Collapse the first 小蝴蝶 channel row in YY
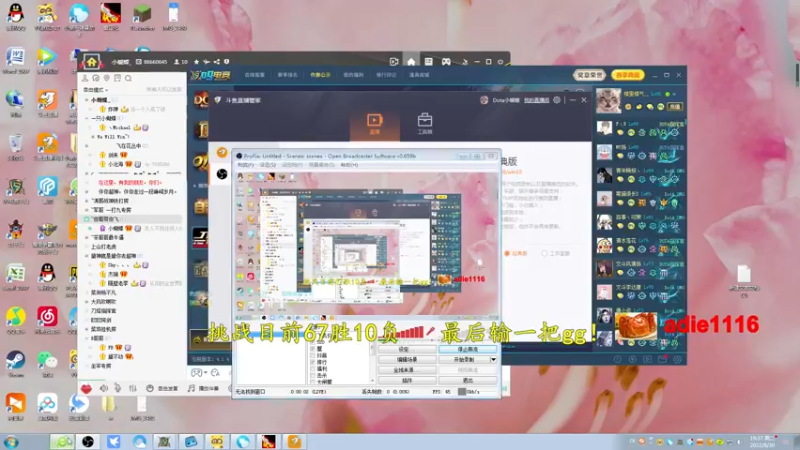The height and width of the screenshot is (450, 800). tap(87, 100)
